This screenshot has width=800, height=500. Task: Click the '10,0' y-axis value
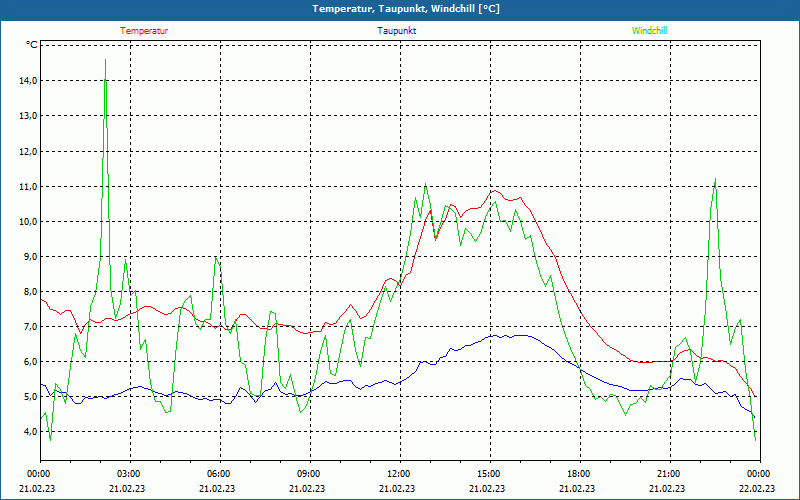[x=28, y=221]
